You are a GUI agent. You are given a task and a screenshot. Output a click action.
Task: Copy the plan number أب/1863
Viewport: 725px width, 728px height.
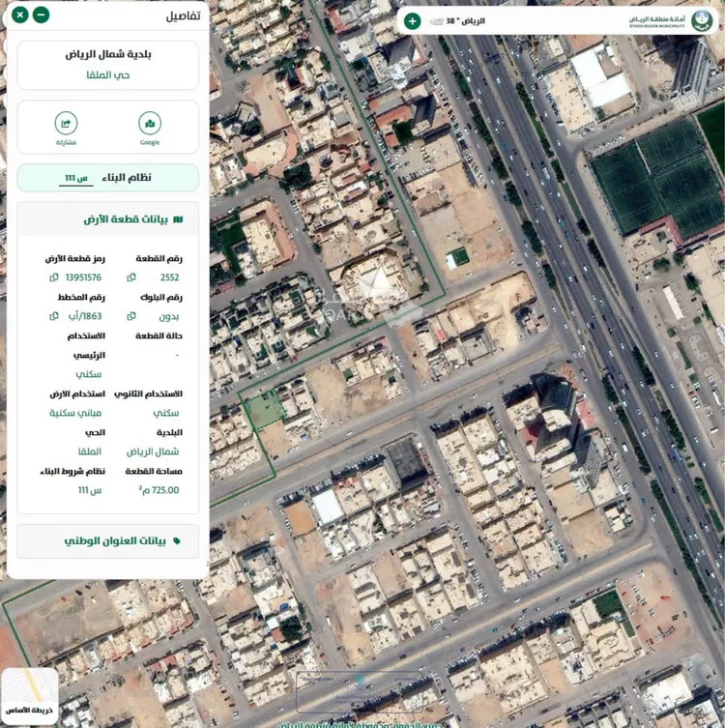(x=54, y=316)
